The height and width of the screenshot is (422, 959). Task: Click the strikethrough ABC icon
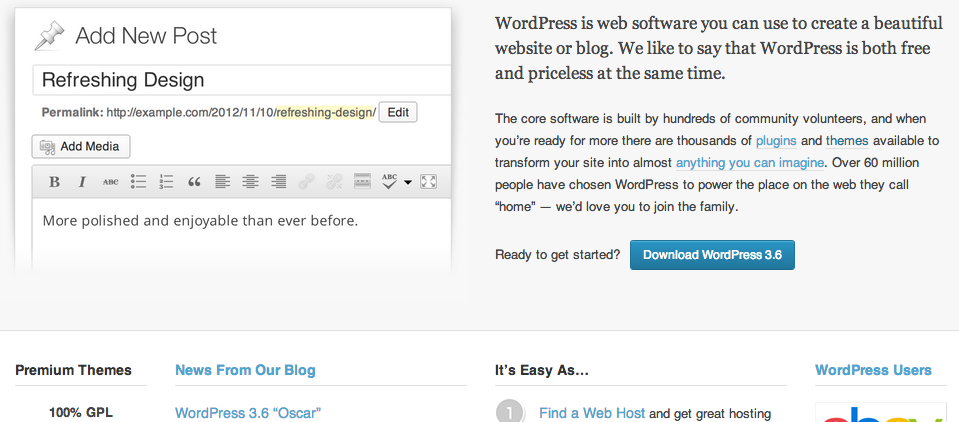pos(110,182)
